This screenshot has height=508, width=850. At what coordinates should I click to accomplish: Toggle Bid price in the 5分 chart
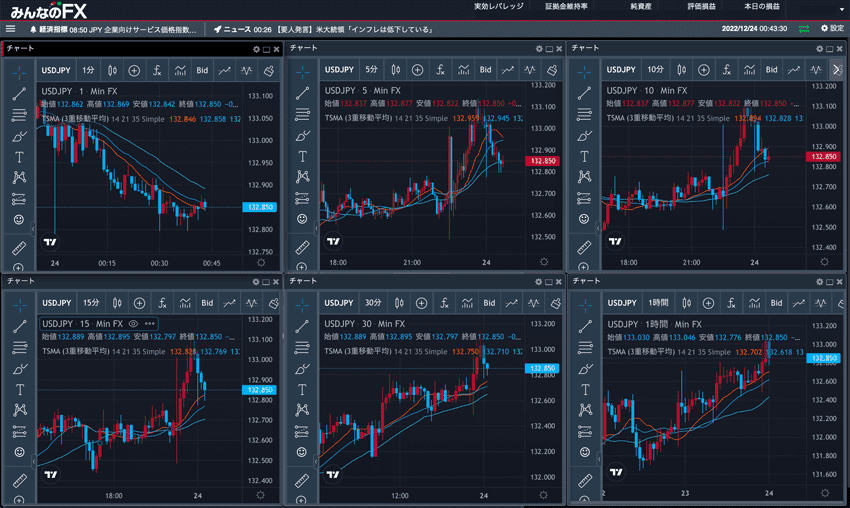pyautogui.click(x=485, y=69)
